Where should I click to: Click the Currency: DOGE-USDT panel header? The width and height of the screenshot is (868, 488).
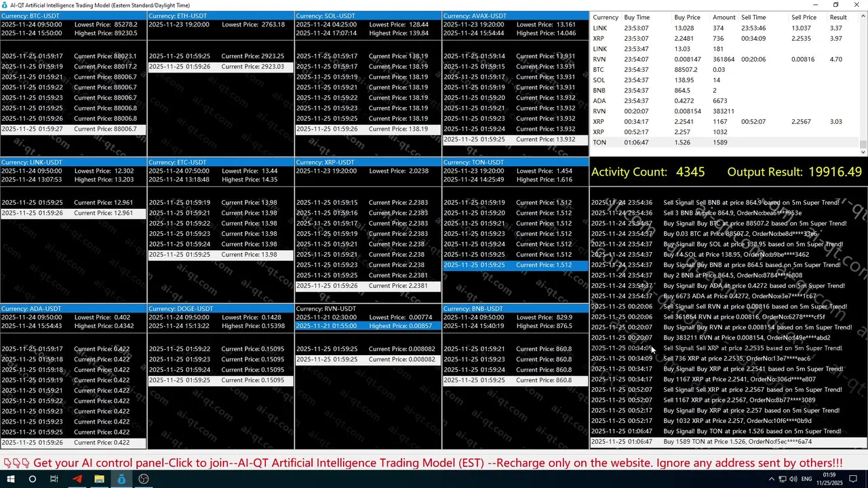click(x=220, y=308)
